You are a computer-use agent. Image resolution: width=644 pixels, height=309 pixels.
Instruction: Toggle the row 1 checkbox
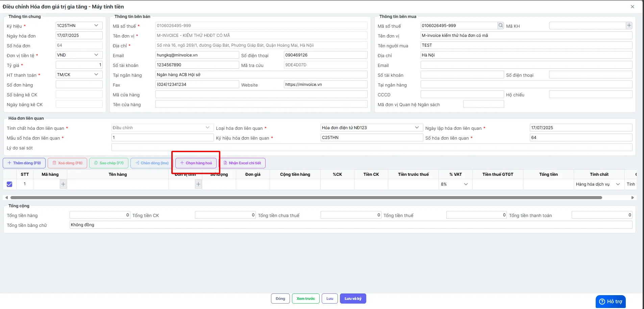[9, 184]
